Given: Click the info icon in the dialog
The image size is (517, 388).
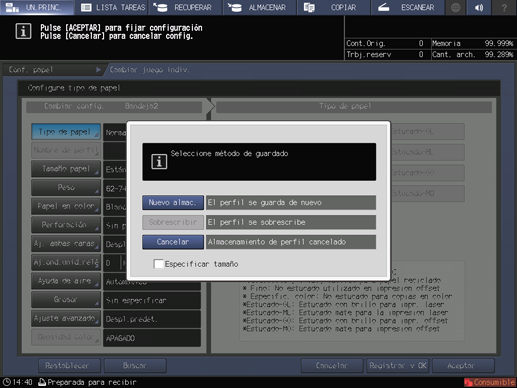Looking at the screenshot, I should [159, 162].
